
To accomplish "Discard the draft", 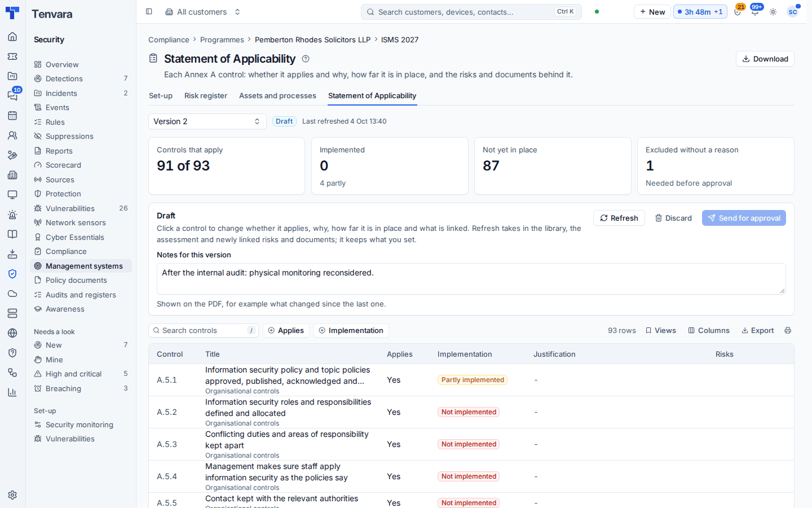I will point(673,218).
